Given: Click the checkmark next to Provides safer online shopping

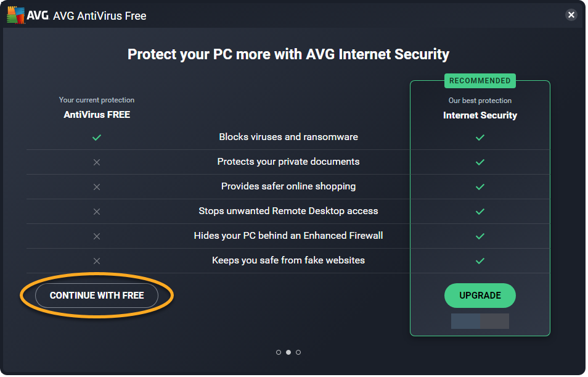Looking at the screenshot, I should tap(480, 187).
